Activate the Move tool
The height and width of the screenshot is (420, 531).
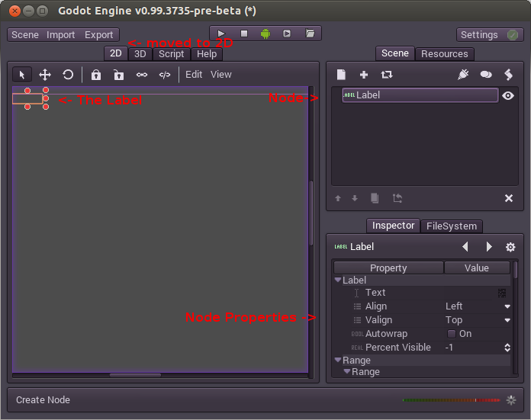coord(45,75)
